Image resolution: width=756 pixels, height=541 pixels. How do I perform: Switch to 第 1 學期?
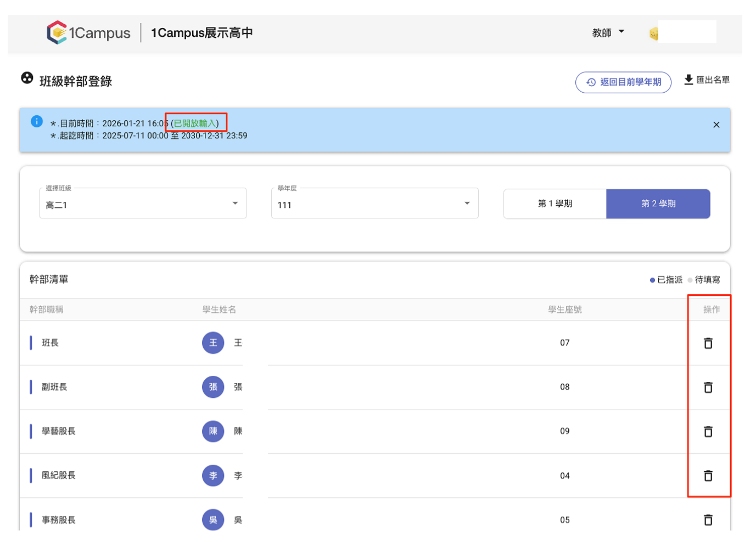click(555, 204)
